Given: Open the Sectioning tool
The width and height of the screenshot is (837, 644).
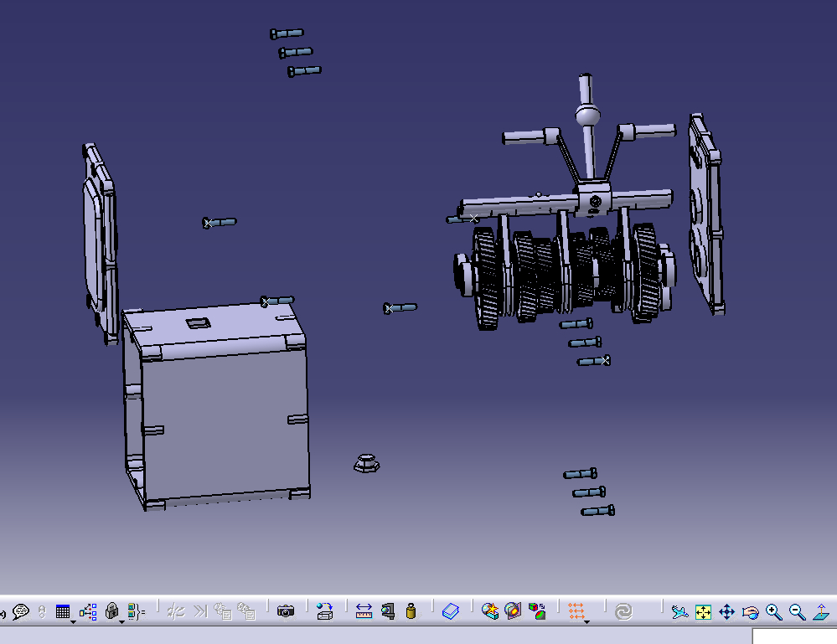Looking at the screenshot, I should pyautogui.click(x=513, y=611).
